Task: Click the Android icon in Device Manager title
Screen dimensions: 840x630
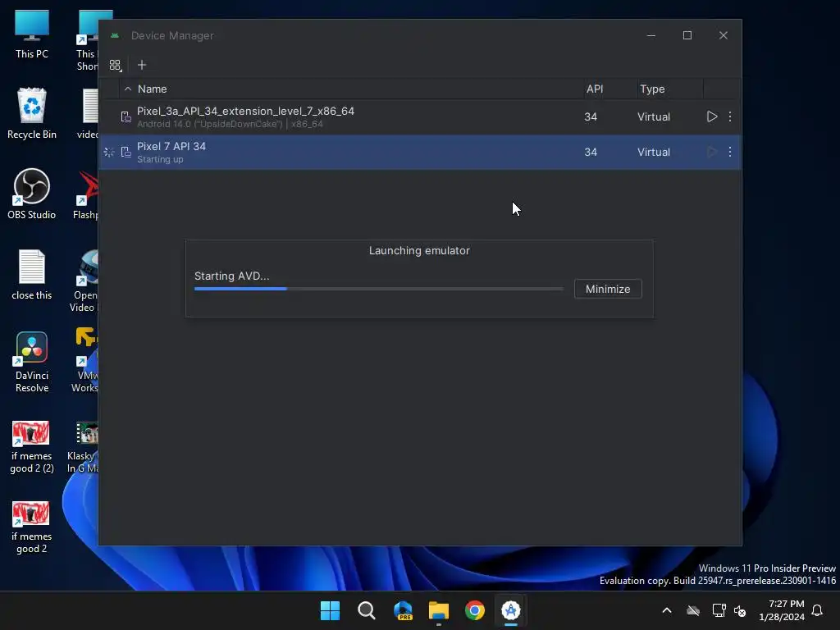Action: pyautogui.click(x=115, y=35)
